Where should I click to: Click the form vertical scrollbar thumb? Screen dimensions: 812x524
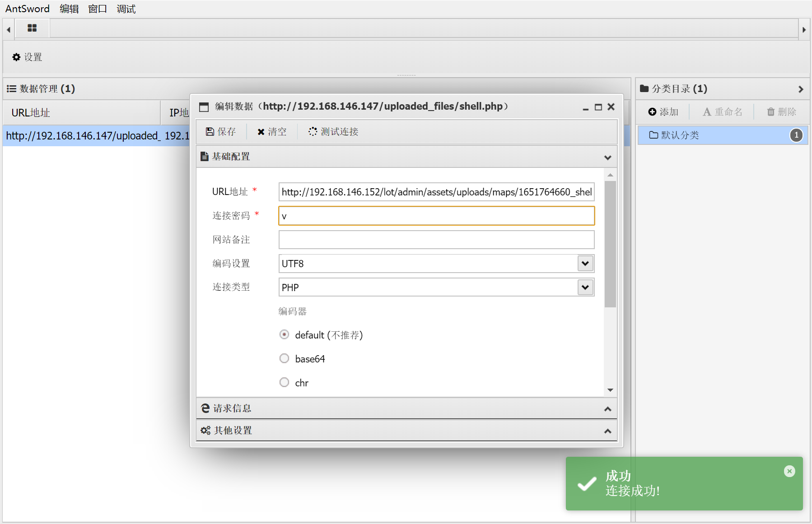point(610,244)
